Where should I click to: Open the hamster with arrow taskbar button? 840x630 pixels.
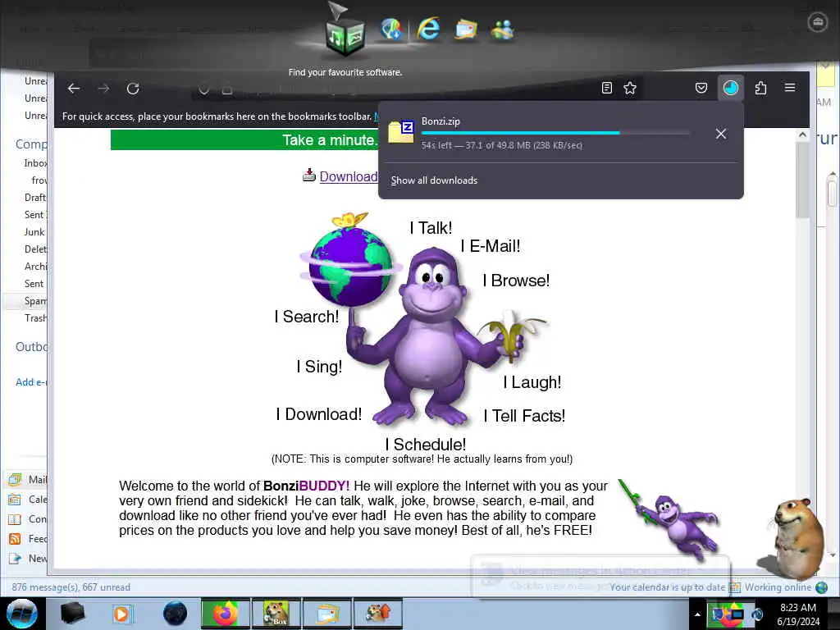pyautogui.click(x=378, y=614)
